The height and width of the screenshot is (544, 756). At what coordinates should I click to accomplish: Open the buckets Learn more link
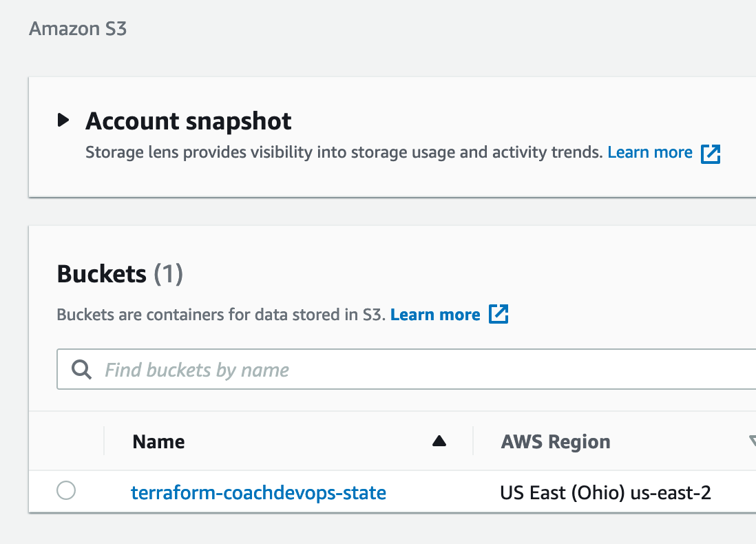click(x=434, y=314)
